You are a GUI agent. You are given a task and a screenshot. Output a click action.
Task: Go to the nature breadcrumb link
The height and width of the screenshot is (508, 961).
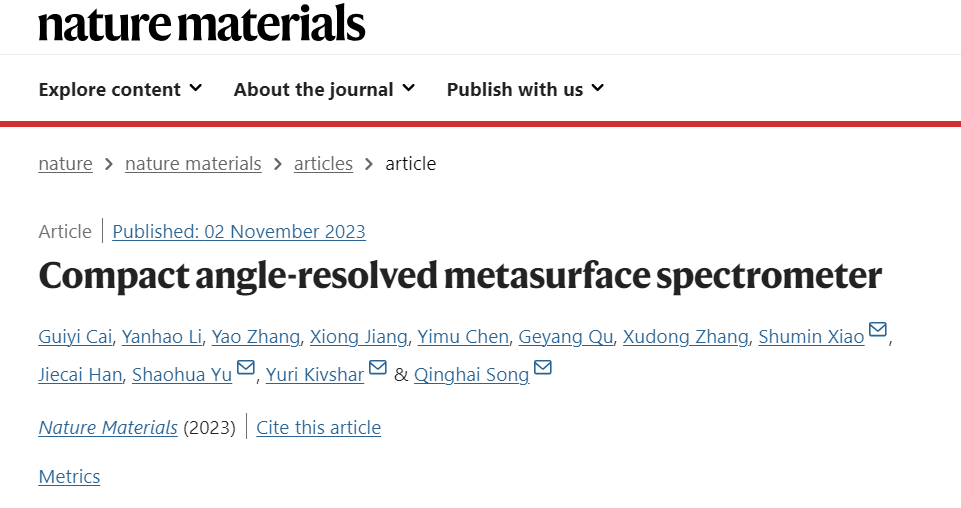click(66, 164)
